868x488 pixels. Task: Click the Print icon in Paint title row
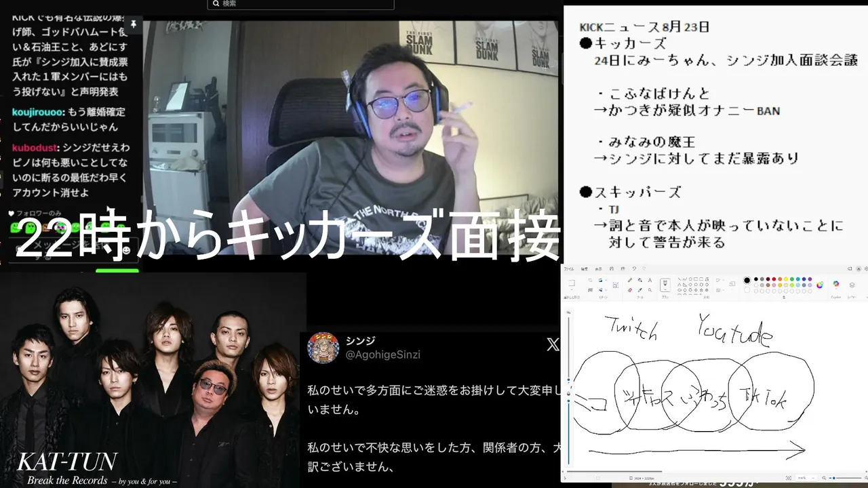pyautogui.click(x=623, y=268)
